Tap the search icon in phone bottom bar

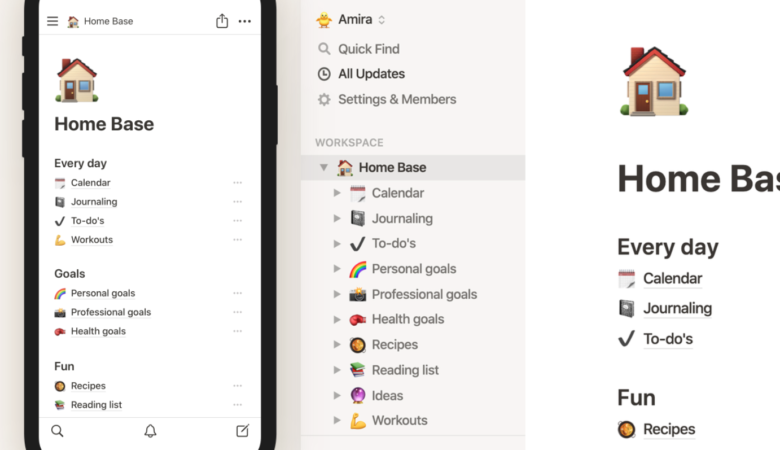coord(57,431)
